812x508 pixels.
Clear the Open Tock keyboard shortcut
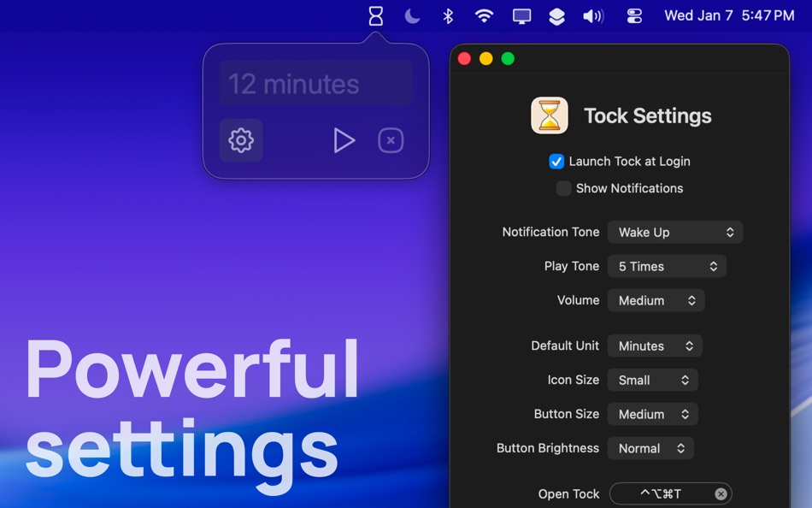point(721,493)
